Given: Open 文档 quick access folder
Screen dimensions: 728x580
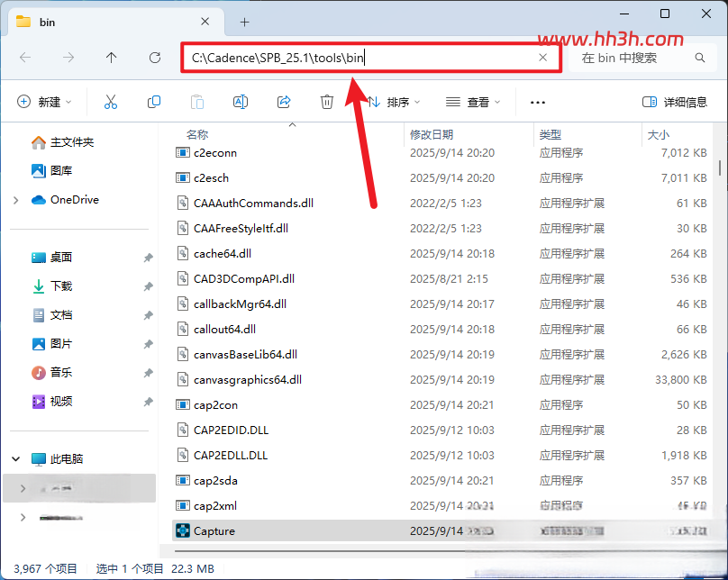Looking at the screenshot, I should (x=61, y=315).
